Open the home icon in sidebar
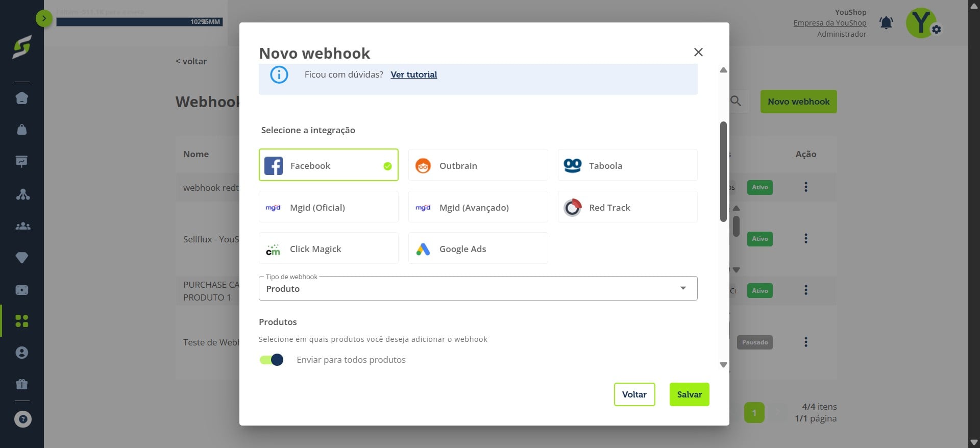Image resolution: width=980 pixels, height=448 pixels. (x=22, y=98)
